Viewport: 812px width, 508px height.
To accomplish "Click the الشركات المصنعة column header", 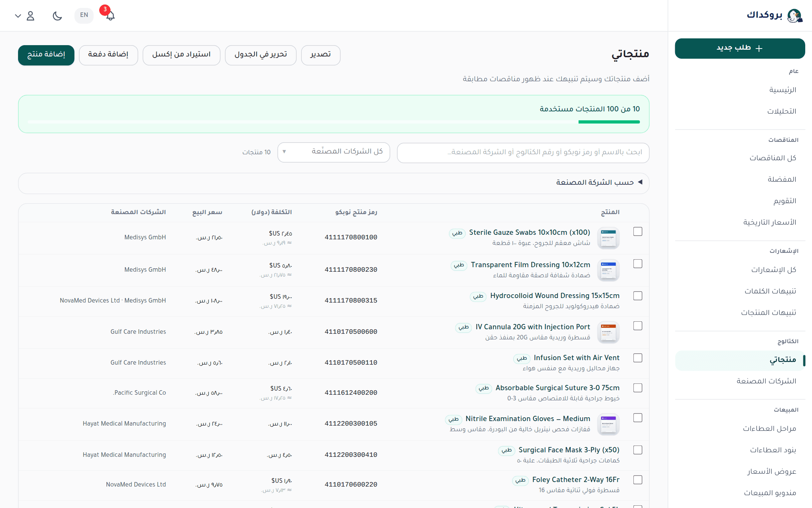I will [x=138, y=212].
